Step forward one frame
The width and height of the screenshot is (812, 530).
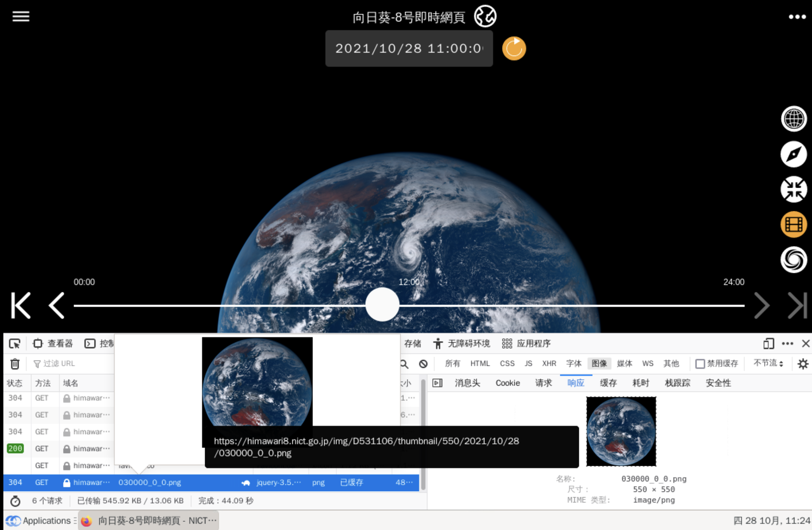point(762,305)
